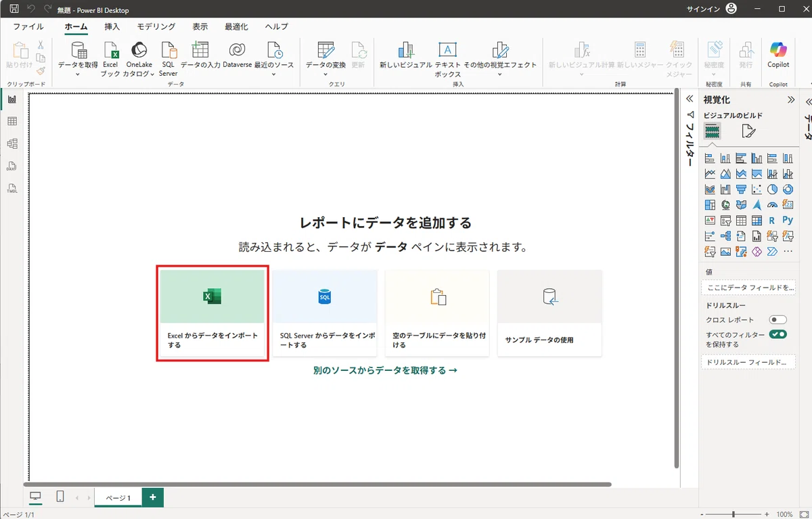
Task: Open 最近のソース (Recent sources)
Action: 274,59
